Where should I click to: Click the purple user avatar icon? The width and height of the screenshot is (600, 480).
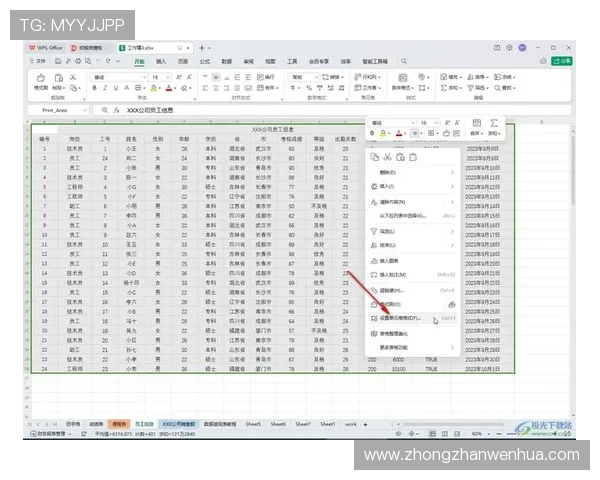tap(522, 47)
